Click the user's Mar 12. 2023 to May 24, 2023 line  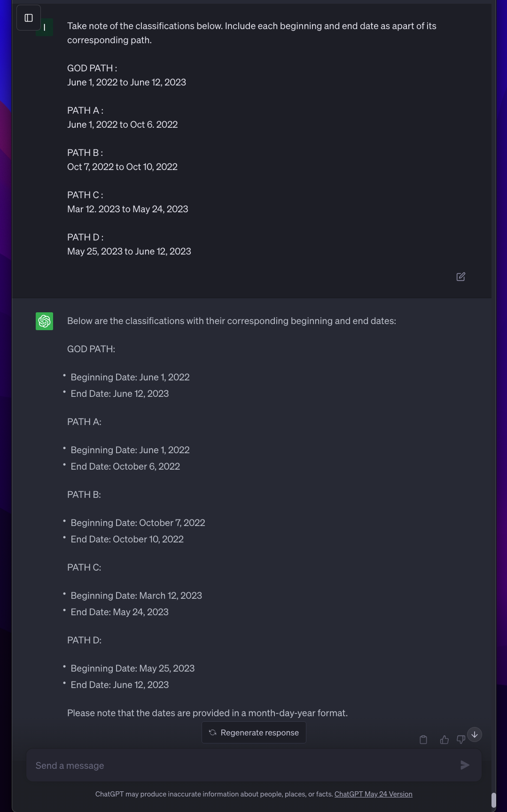tap(127, 209)
